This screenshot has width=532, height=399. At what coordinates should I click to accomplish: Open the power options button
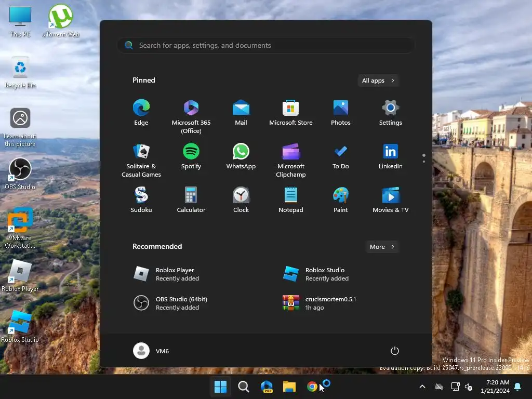click(x=395, y=351)
